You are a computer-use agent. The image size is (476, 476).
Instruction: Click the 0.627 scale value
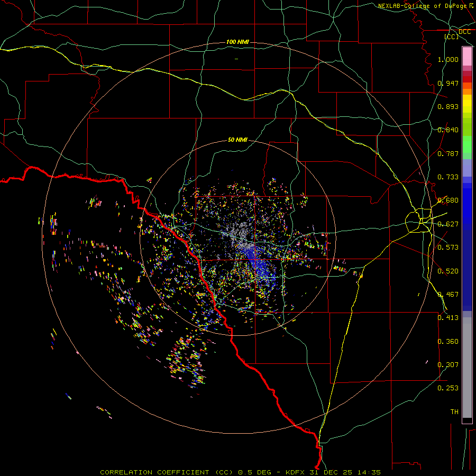click(448, 224)
